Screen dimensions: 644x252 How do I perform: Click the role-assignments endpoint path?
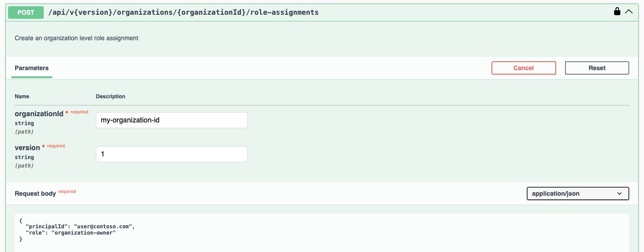(183, 13)
